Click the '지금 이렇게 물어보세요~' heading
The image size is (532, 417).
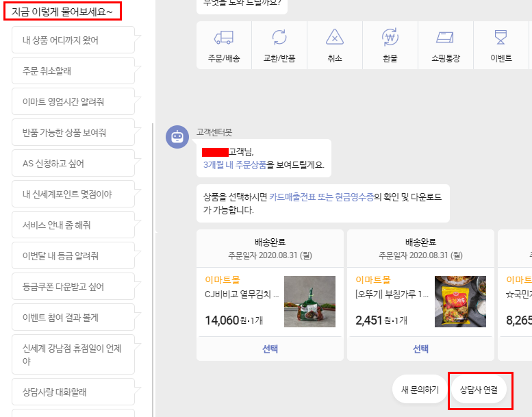click(62, 12)
